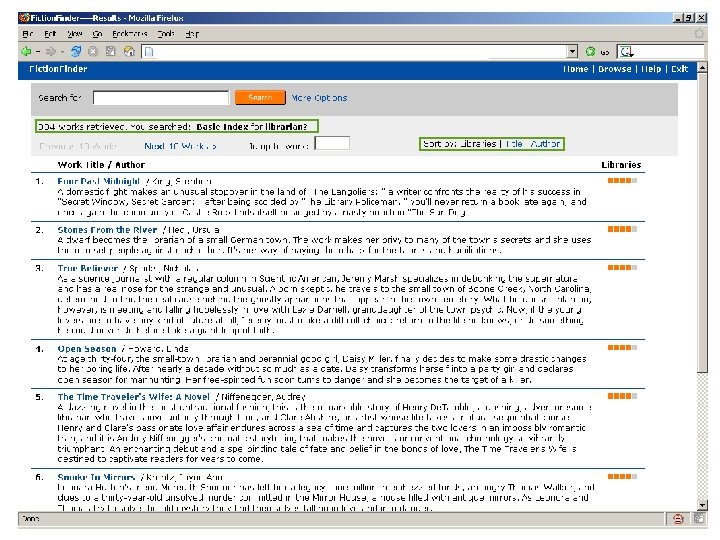720x540 pixels.
Task: Click the Browse link in header
Action: [x=614, y=69]
